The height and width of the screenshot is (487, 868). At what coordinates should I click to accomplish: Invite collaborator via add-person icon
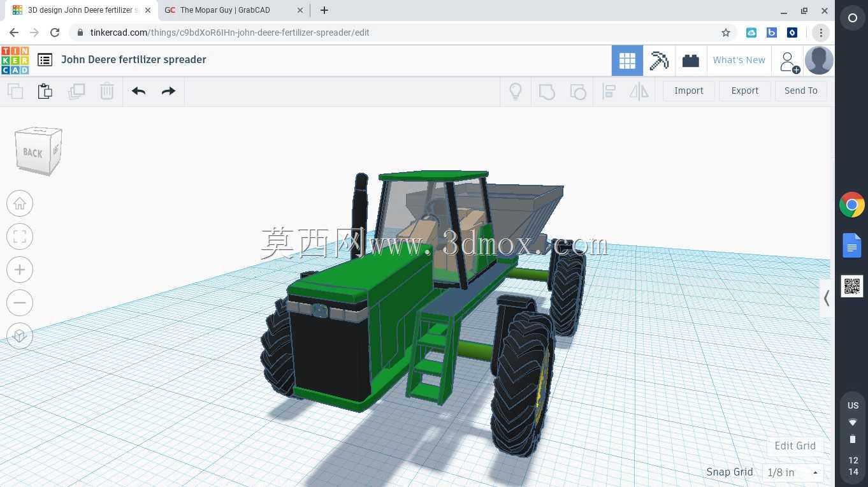789,61
